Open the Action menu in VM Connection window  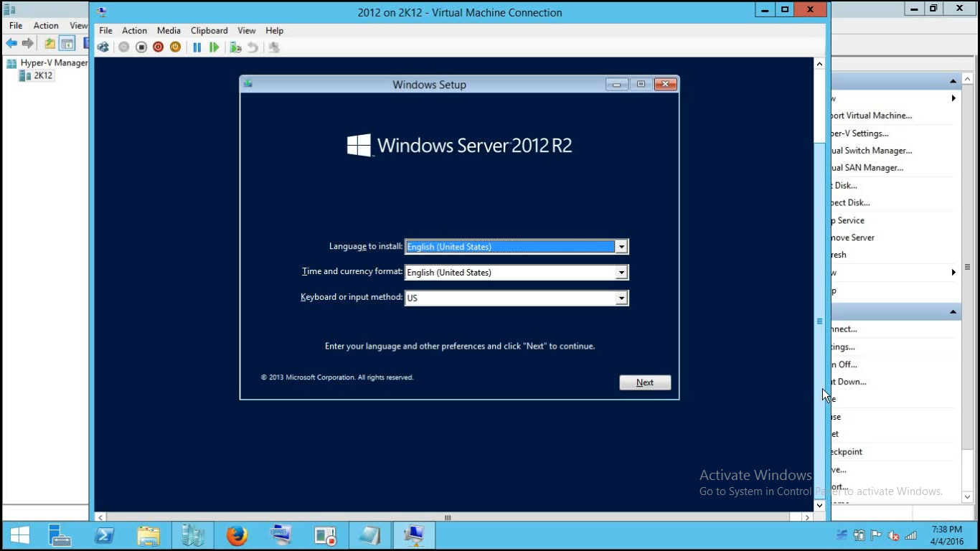click(134, 31)
